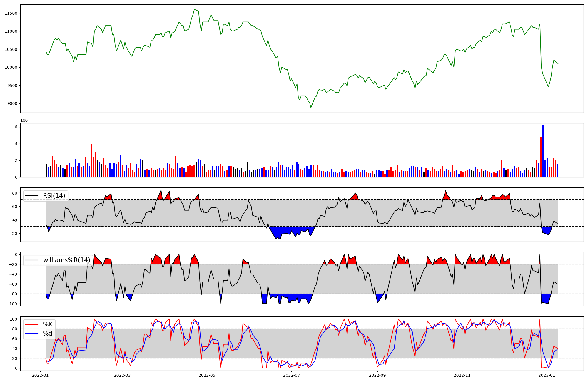Click the 2022-03 x-axis date label
This screenshot has width=588, height=382.
coord(122,375)
